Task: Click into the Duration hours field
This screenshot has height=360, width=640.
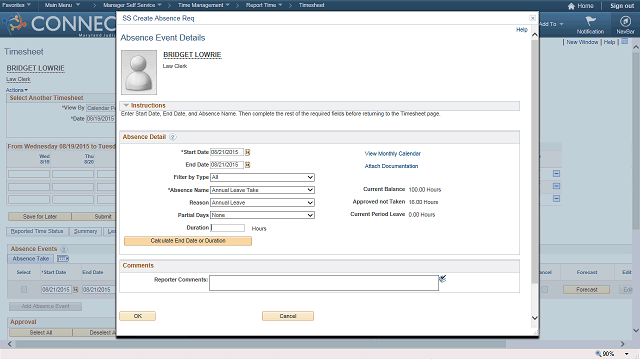Action: [227, 228]
